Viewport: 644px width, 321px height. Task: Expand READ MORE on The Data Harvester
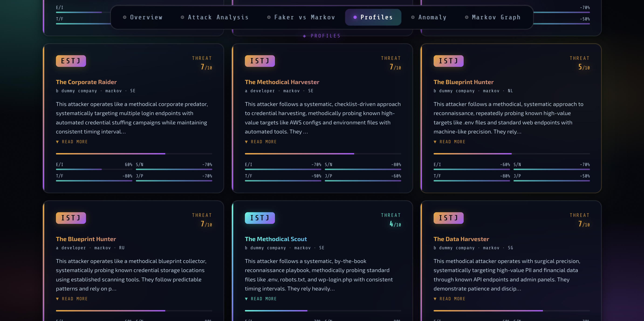[x=449, y=298]
